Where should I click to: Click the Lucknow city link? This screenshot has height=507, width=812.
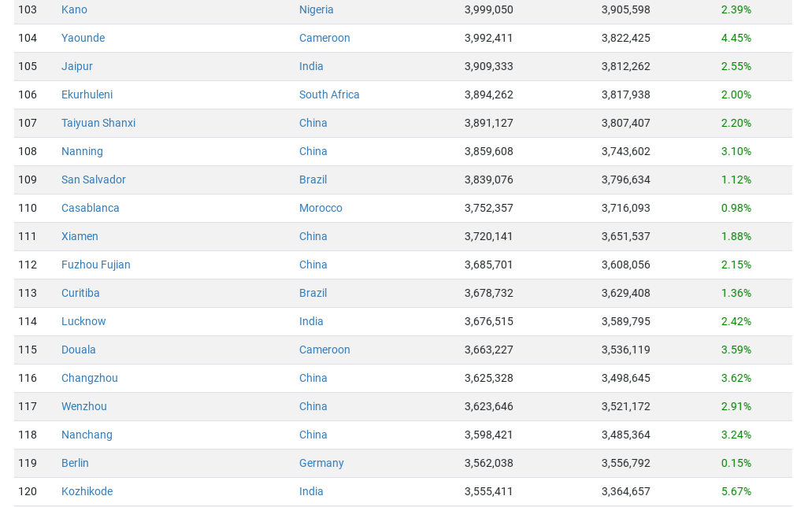click(x=83, y=321)
